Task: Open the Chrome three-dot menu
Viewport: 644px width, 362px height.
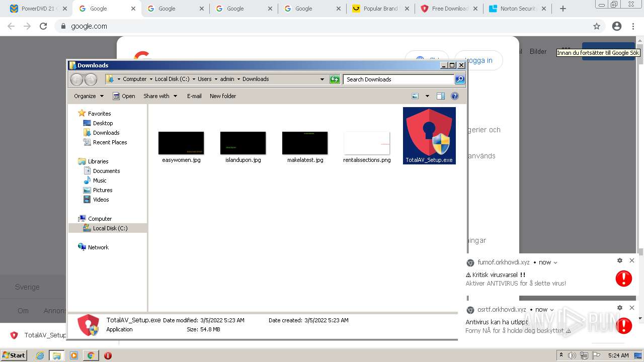Action: point(634,26)
